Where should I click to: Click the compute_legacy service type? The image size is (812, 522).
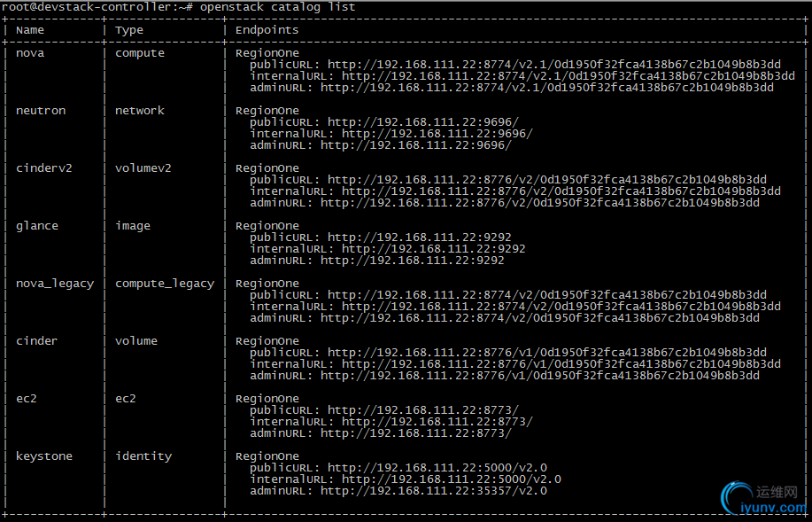[165, 284]
